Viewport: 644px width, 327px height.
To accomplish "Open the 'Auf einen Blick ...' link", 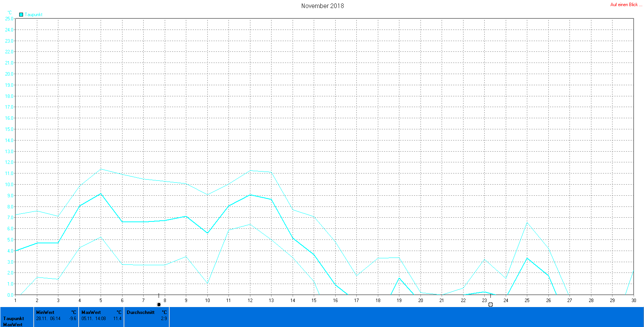I will (626, 5).
